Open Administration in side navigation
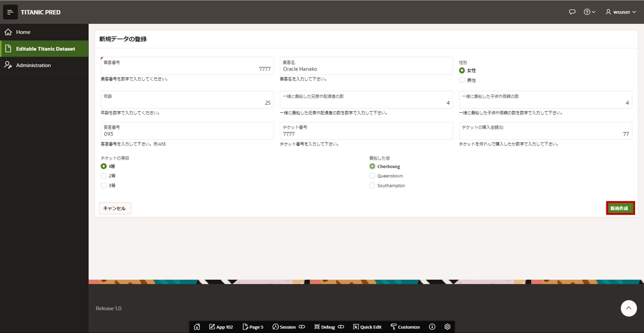This screenshot has height=333, width=644. tap(33, 65)
